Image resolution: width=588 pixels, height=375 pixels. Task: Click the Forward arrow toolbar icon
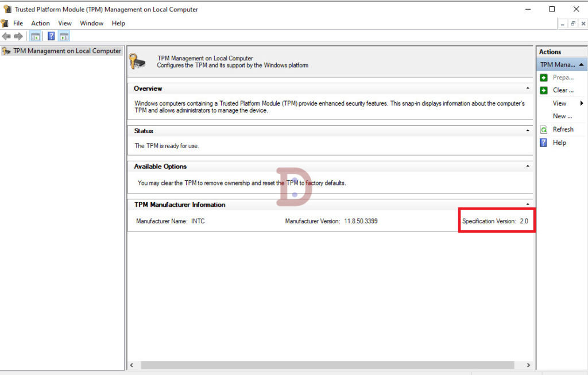[x=18, y=36]
